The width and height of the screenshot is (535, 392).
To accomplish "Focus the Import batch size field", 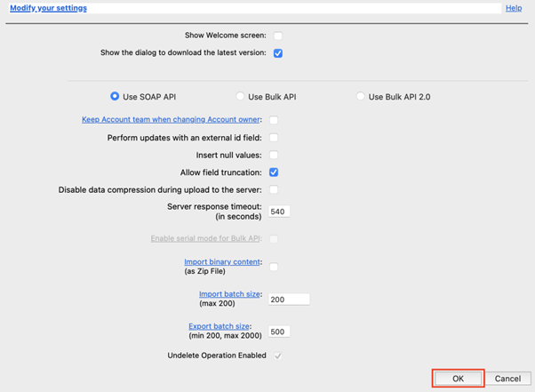I will pos(288,300).
